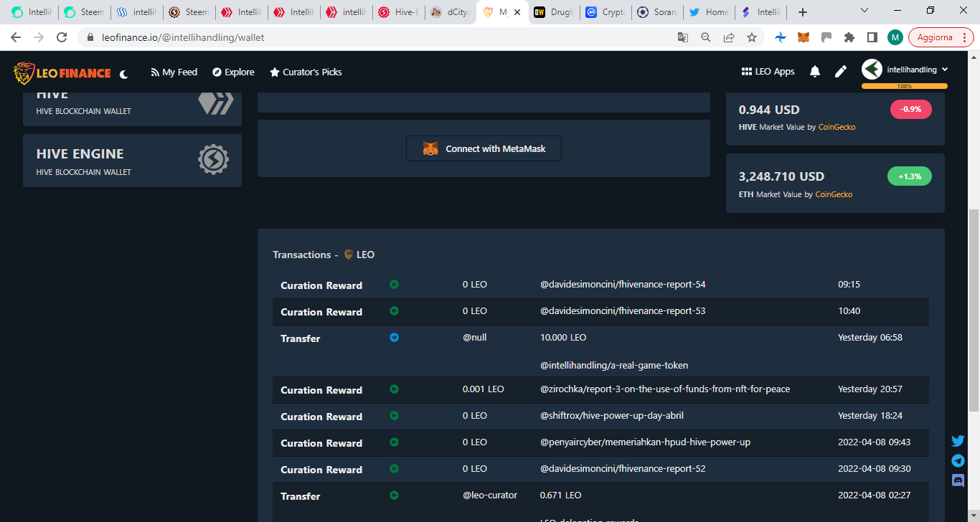
Task: Open the Extensions puzzle icon
Action: coord(849,37)
